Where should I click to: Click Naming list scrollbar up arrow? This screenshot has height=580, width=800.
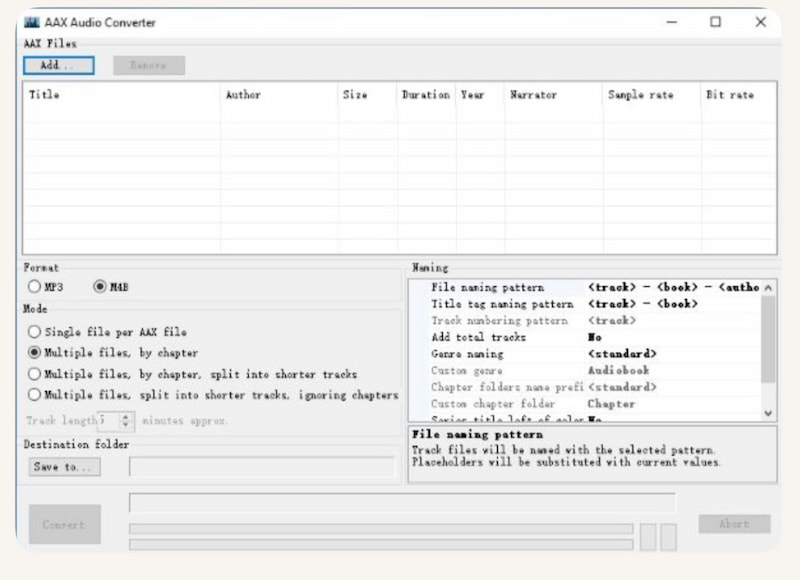click(768, 288)
